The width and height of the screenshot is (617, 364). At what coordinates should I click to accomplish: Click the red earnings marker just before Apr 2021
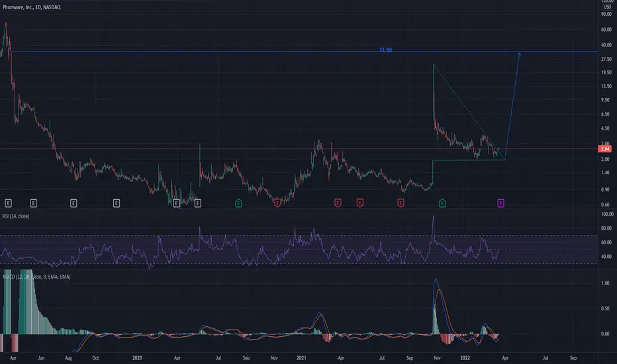338,203
